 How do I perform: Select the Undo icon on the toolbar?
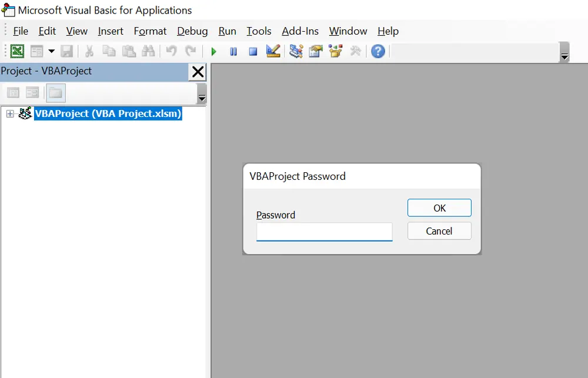[x=170, y=51]
